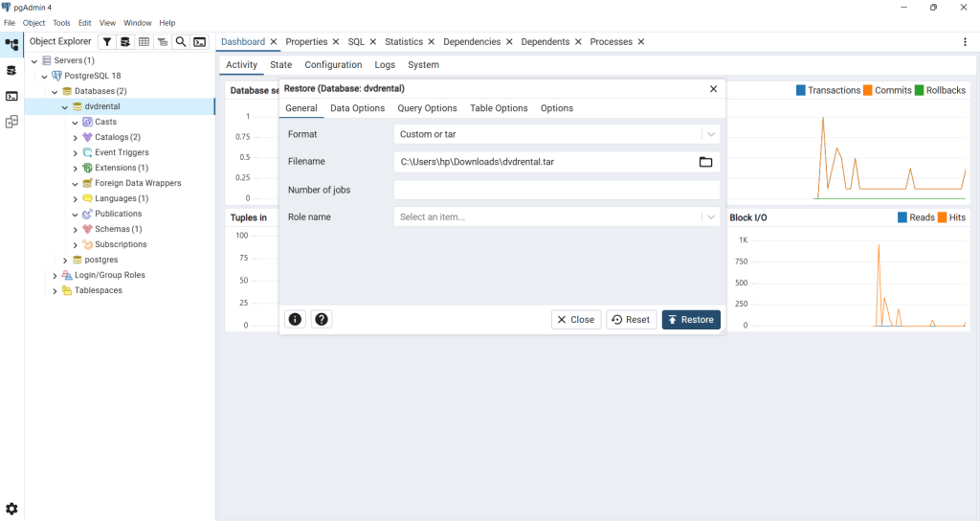Browse for file with folder icon

tap(705, 162)
